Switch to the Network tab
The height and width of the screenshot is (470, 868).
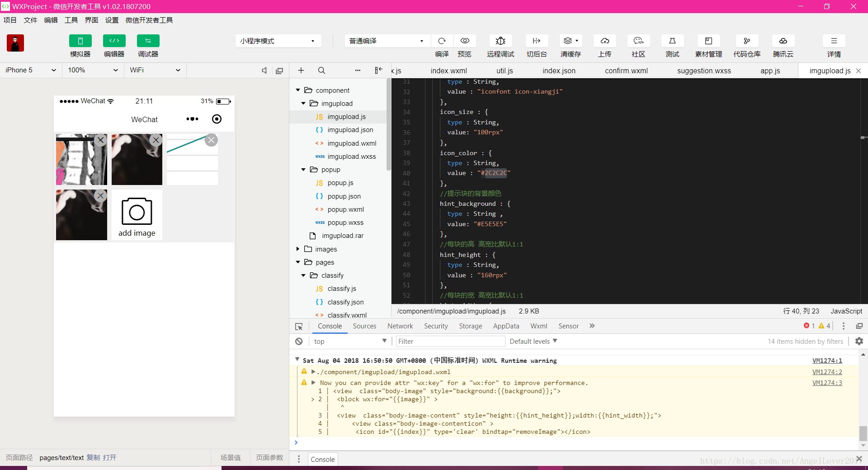pyautogui.click(x=400, y=326)
